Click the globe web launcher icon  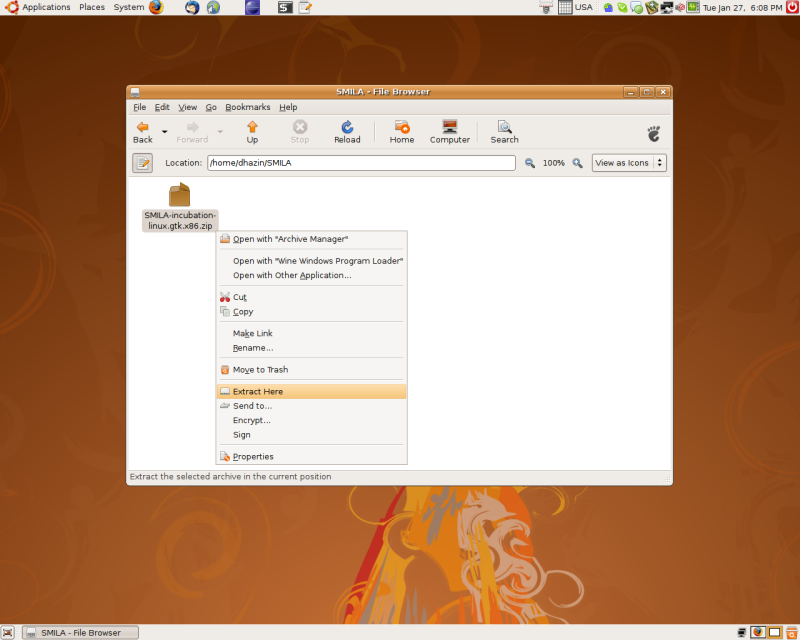coord(213,7)
